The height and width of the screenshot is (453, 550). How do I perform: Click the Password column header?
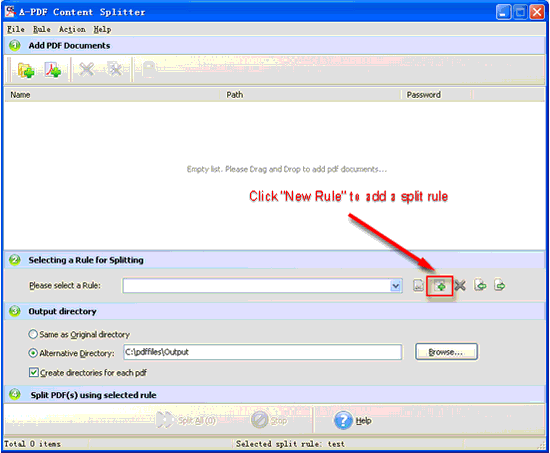click(437, 95)
